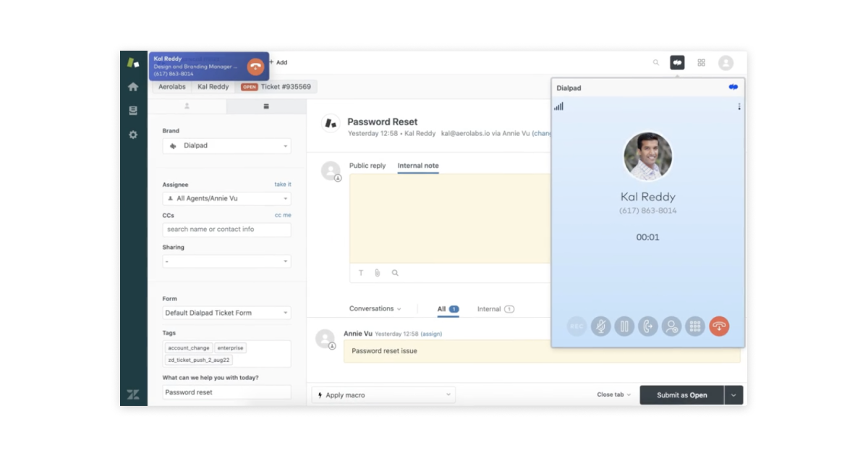Open Assignee All Agents/Annie Vu dropdown
868x456 pixels.
point(227,198)
